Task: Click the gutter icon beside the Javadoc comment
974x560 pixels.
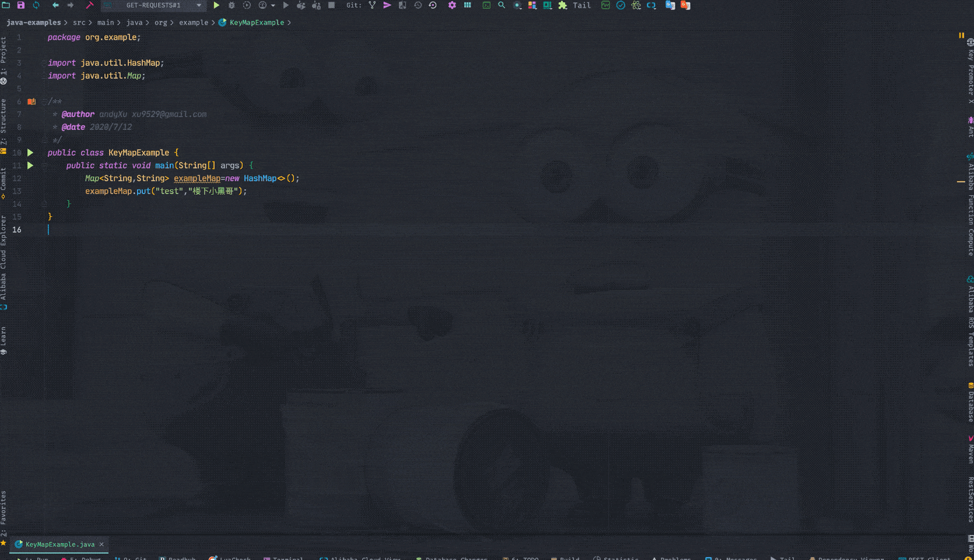Action: click(31, 101)
